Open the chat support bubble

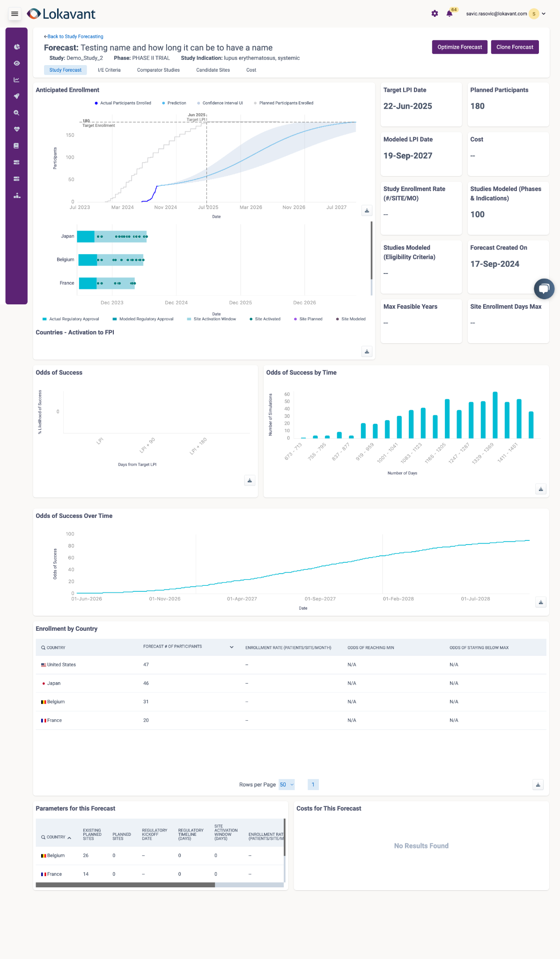click(544, 288)
